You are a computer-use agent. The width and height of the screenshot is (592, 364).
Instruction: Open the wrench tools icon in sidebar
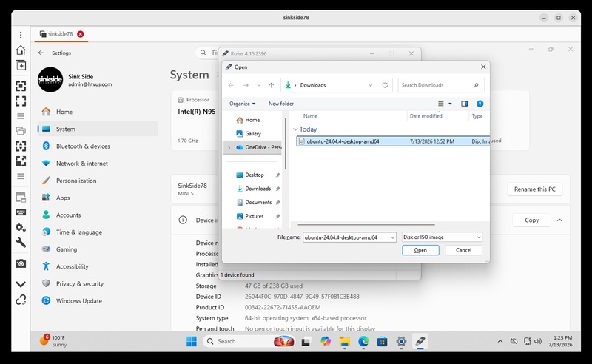[21, 243]
